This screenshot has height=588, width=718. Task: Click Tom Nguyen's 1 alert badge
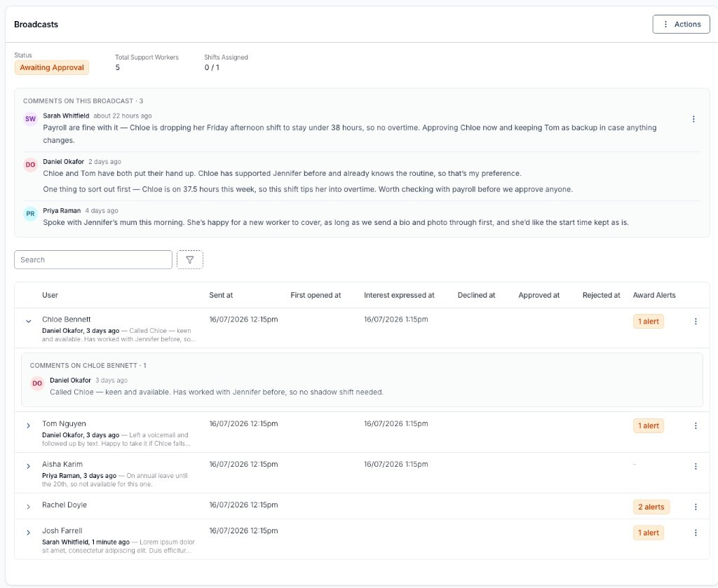point(649,425)
